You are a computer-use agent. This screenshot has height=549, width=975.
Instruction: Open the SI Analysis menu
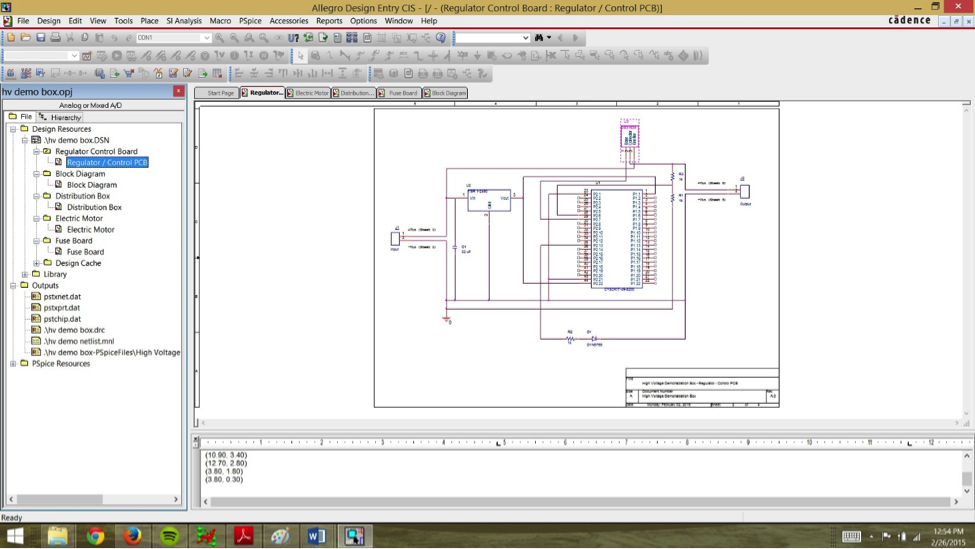(184, 21)
